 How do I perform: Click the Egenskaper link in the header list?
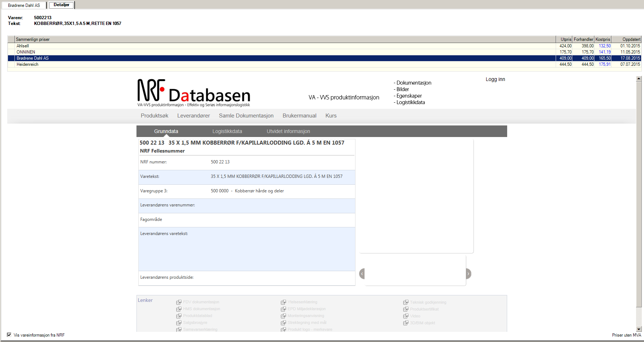click(409, 96)
